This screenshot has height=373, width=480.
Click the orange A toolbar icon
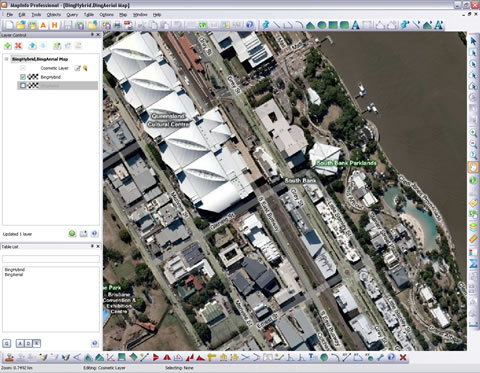[x=43, y=25]
